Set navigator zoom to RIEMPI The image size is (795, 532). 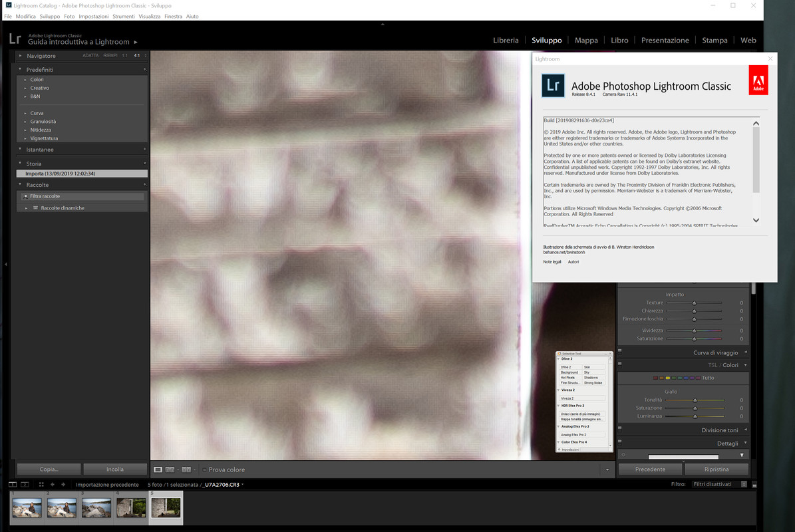(x=110, y=56)
